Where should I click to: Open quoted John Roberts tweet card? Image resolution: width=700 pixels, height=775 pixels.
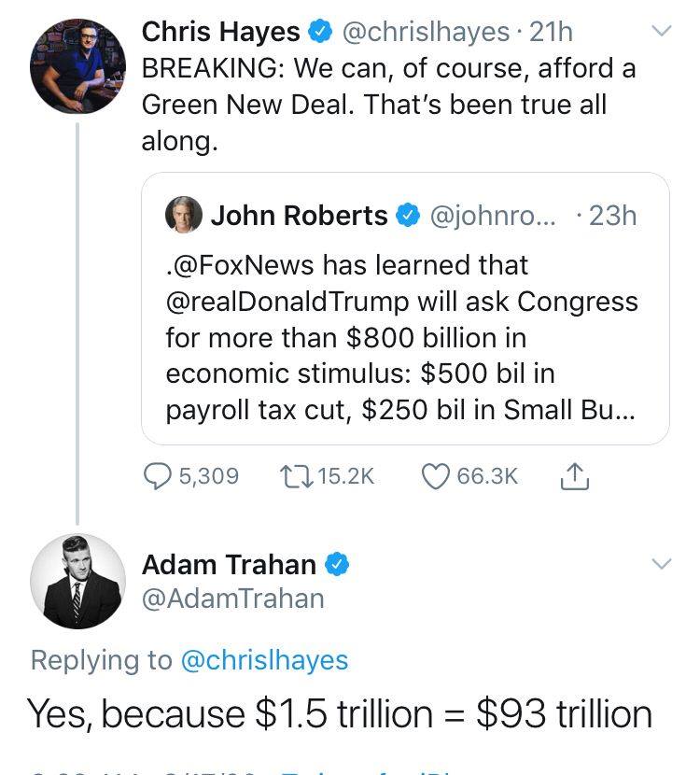point(405,308)
